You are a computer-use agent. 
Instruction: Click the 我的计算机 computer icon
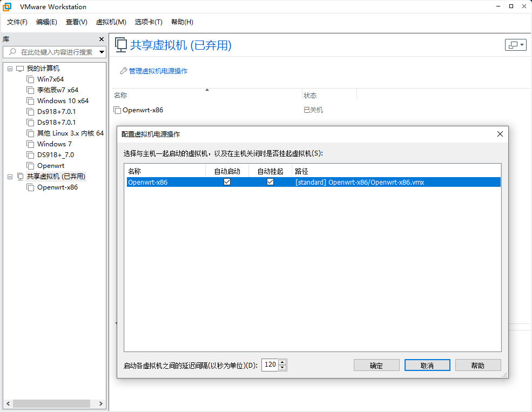pyautogui.click(x=20, y=69)
